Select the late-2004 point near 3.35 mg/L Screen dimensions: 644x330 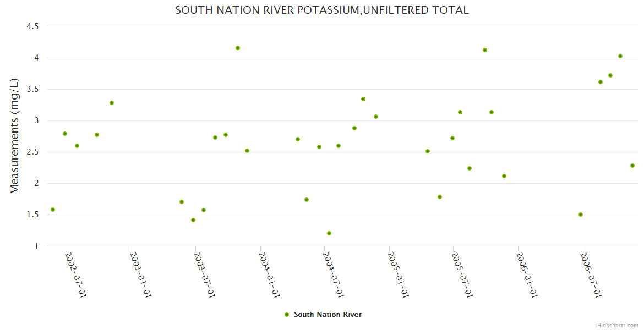pos(363,99)
